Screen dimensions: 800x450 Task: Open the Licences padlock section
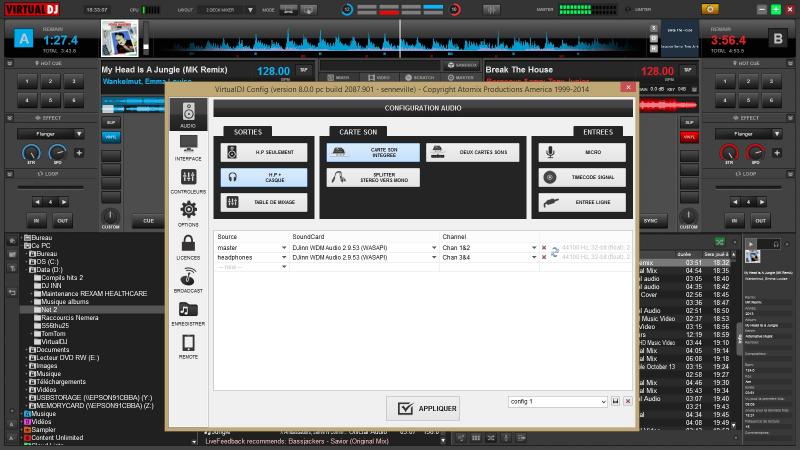pyautogui.click(x=188, y=245)
